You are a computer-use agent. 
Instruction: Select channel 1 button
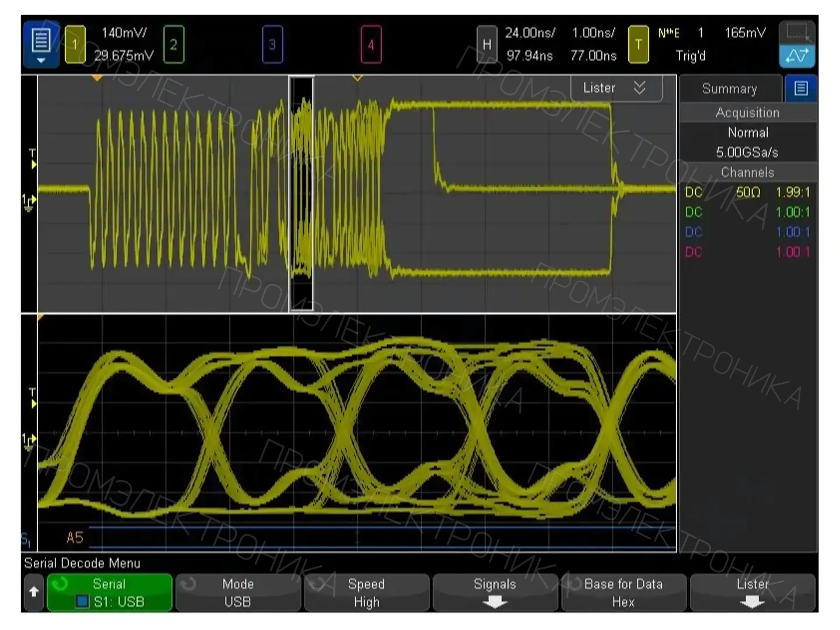[x=75, y=44]
